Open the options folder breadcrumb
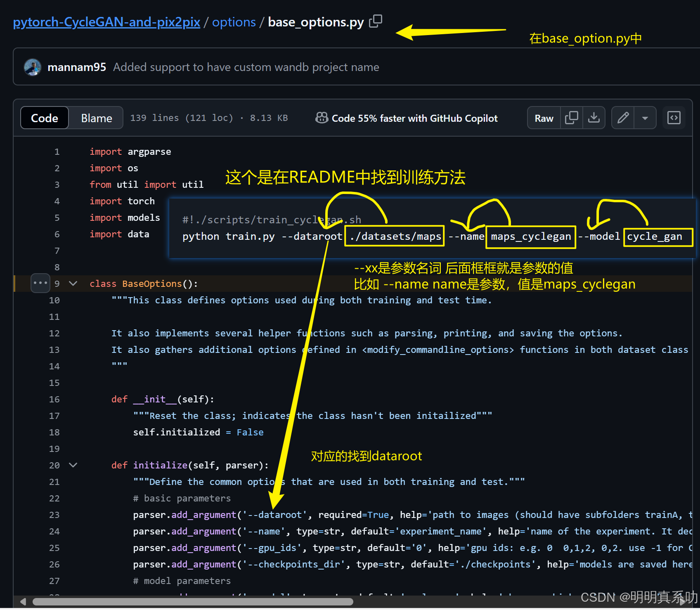The width and height of the screenshot is (700, 610). point(234,22)
